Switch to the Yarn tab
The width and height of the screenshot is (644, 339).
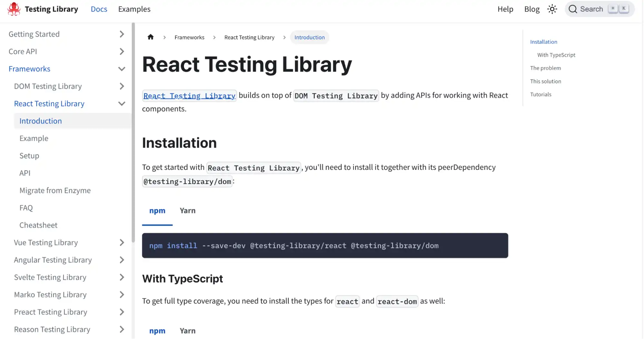click(187, 210)
